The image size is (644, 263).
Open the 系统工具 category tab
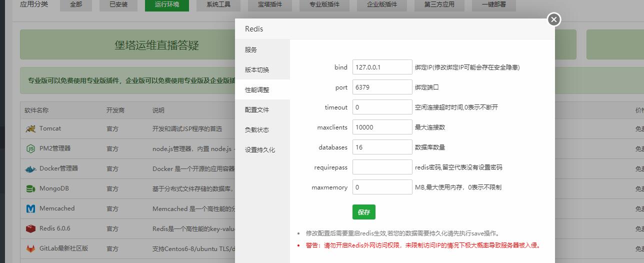(218, 4)
